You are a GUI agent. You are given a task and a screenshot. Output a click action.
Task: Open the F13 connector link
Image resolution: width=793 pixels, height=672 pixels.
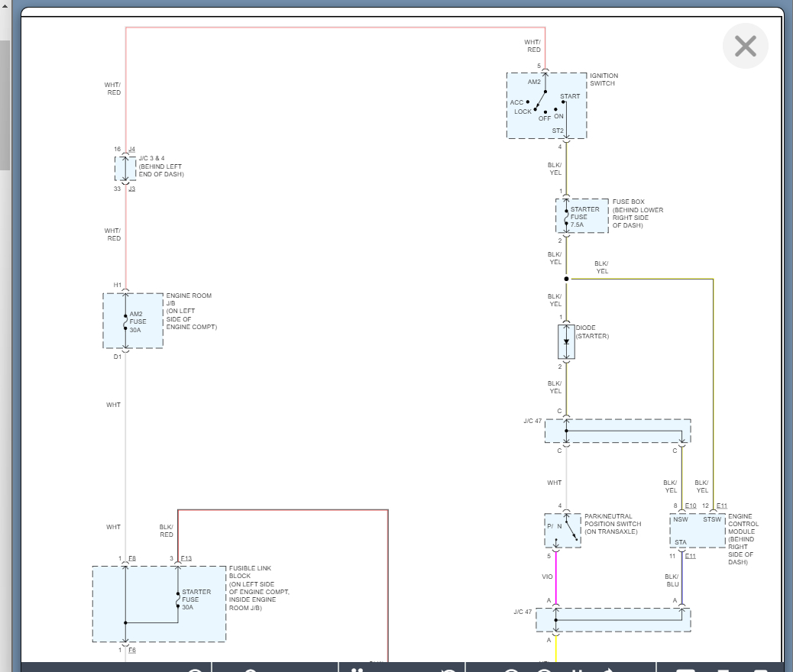point(186,559)
